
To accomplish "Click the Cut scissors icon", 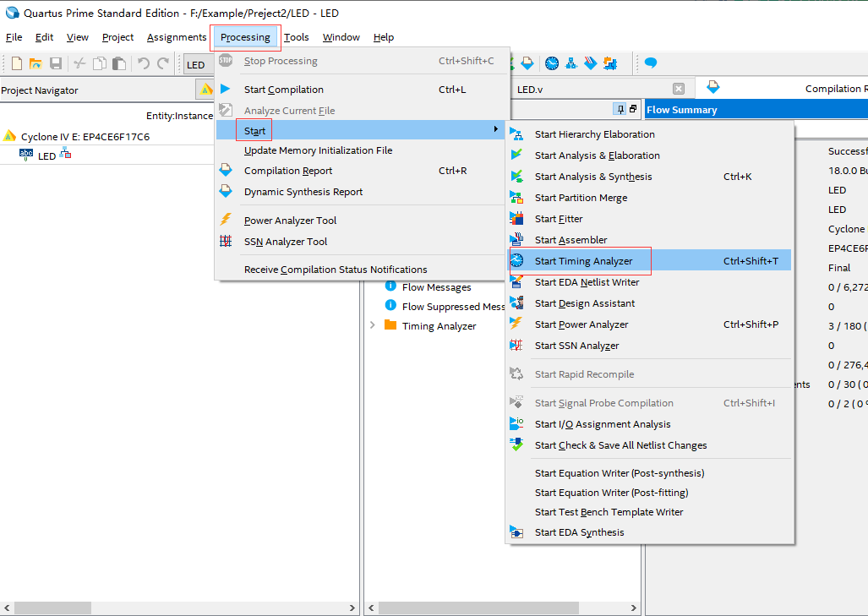I will click(79, 63).
